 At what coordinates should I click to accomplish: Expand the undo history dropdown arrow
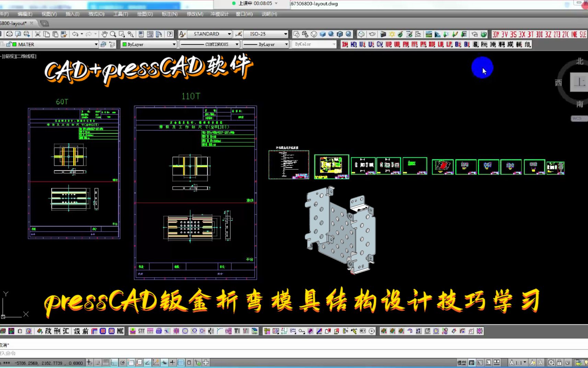tap(82, 34)
